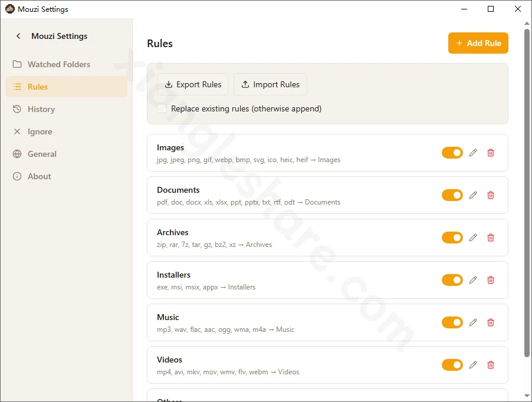Click the Rules list icon in sidebar
This screenshot has height=402, width=532.
pyautogui.click(x=17, y=87)
